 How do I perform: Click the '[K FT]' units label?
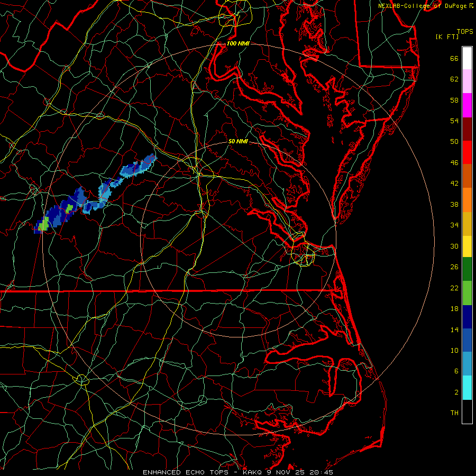(447, 36)
